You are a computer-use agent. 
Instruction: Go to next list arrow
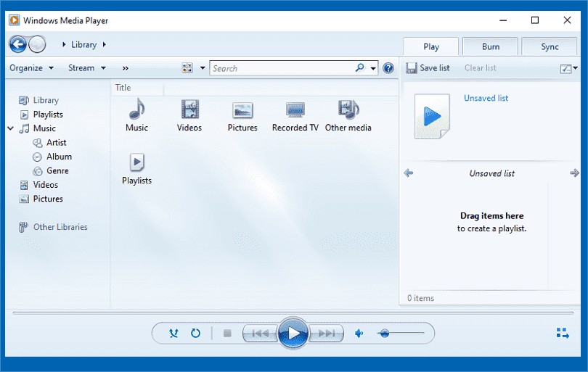[574, 173]
